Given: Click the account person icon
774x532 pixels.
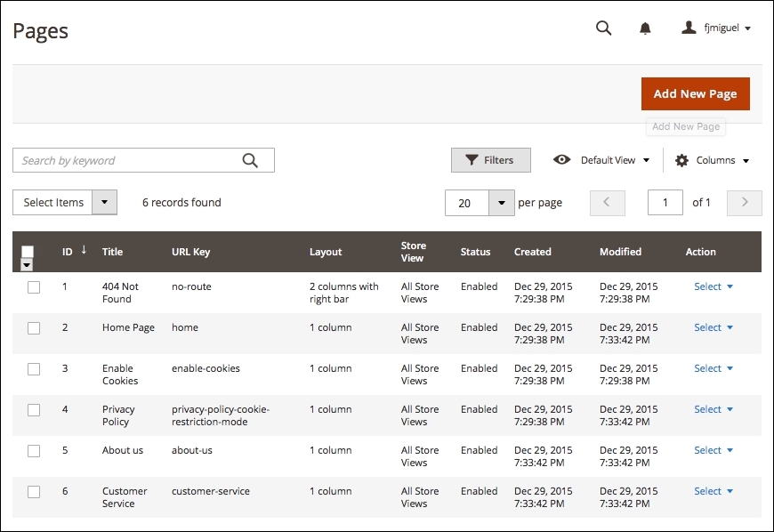Looking at the screenshot, I should point(688,27).
